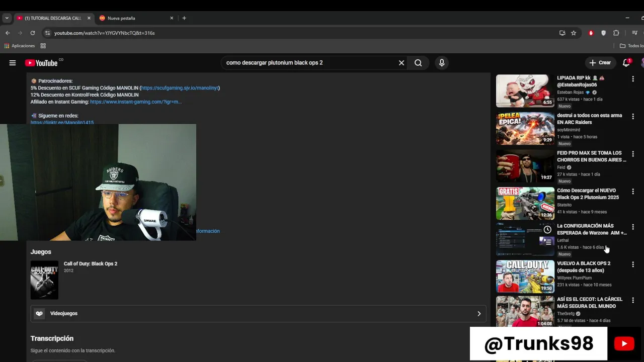This screenshot has width=644, height=362.
Task: Open the shield extension icon
Action: 604,33
